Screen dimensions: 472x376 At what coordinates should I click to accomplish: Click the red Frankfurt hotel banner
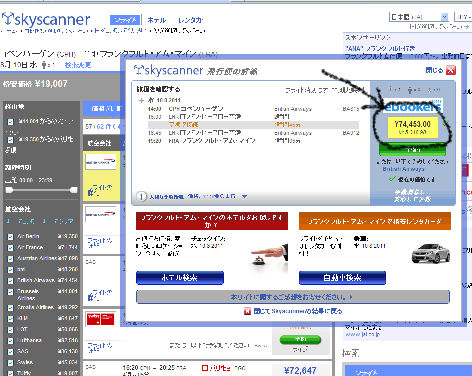(x=212, y=221)
